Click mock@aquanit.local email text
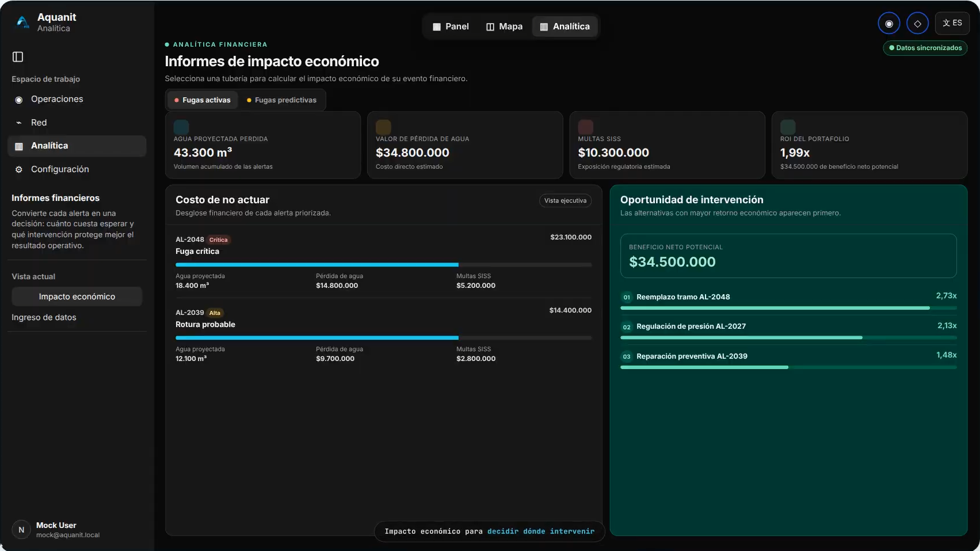Viewport: 980px width, 551px height. pyautogui.click(x=68, y=535)
